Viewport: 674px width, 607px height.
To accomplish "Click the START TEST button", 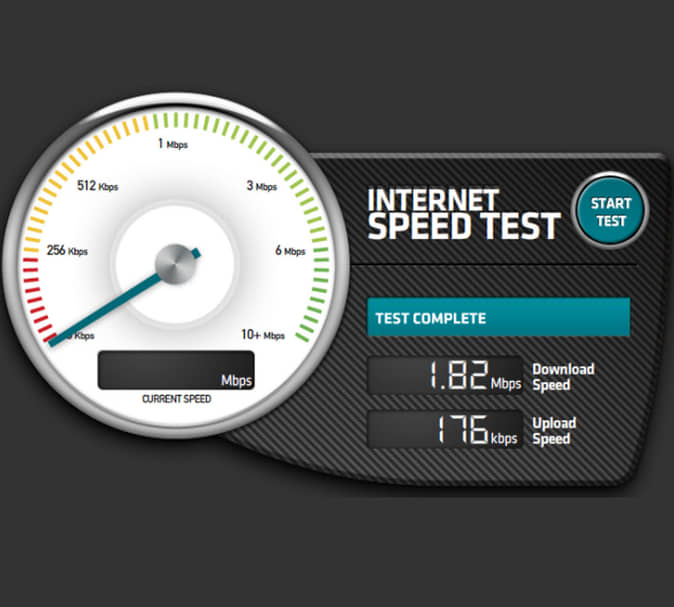I will (610, 211).
